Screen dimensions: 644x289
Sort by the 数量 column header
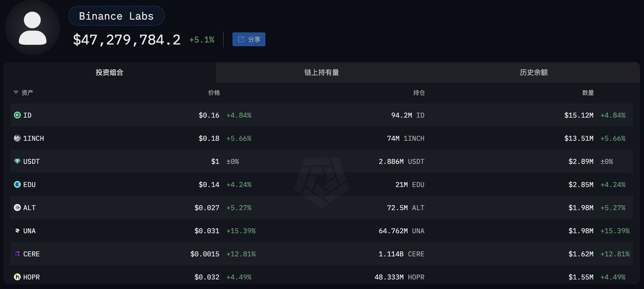point(588,92)
